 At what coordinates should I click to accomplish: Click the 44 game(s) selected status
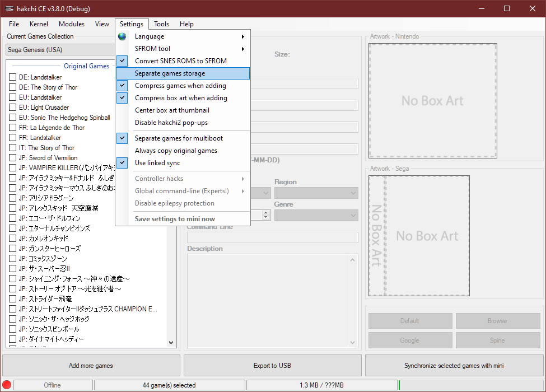(x=169, y=385)
